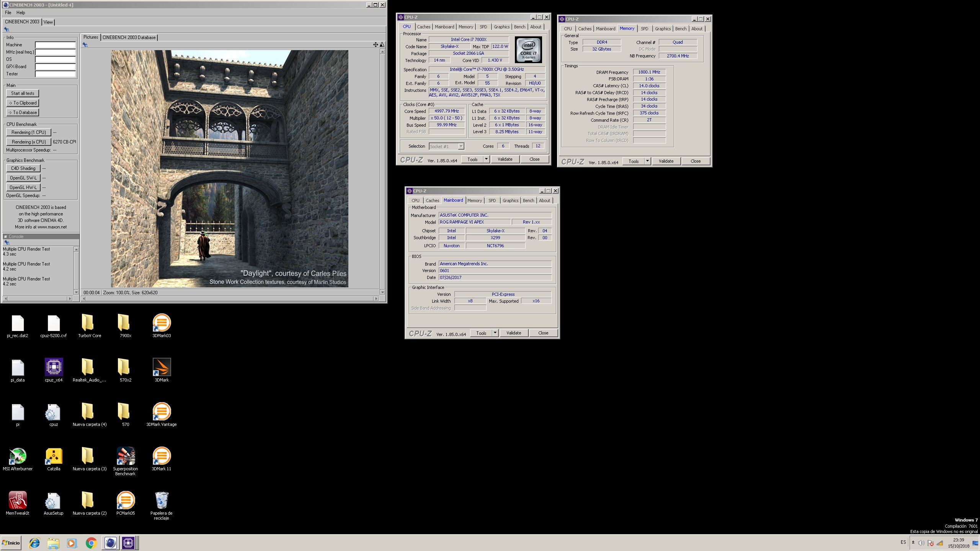This screenshot has width=980, height=551.
Task: Open the Realtek_Audio folder
Action: click(x=90, y=370)
